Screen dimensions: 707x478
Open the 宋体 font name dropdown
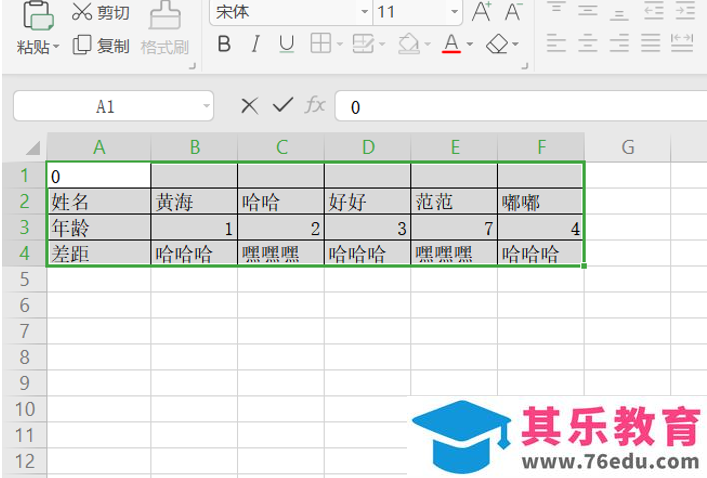click(365, 12)
